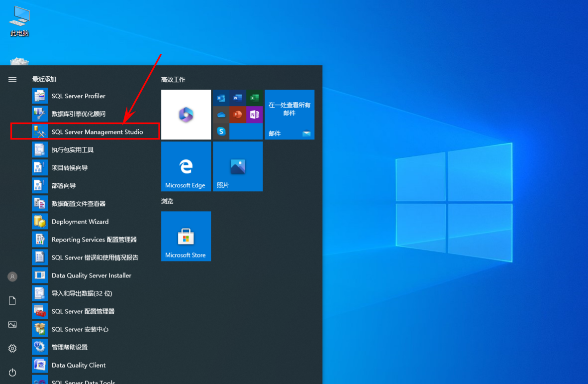Image resolution: width=588 pixels, height=384 pixels.
Task: Open Pictures from Start sidebar
Action: (x=12, y=325)
